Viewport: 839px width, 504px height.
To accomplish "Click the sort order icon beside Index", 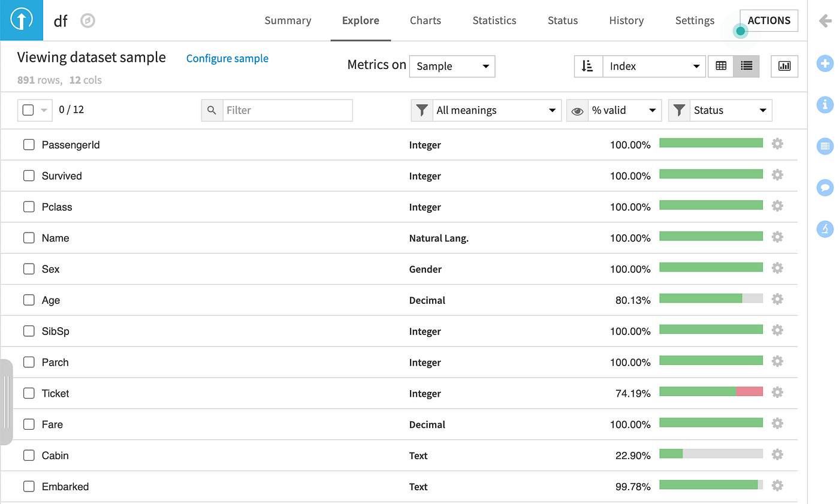I will tap(588, 66).
